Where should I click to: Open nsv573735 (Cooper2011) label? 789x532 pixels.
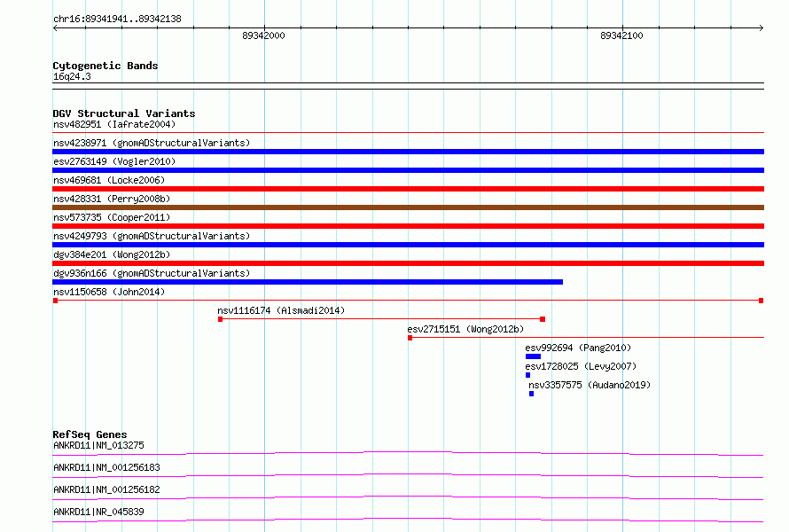[112, 217]
